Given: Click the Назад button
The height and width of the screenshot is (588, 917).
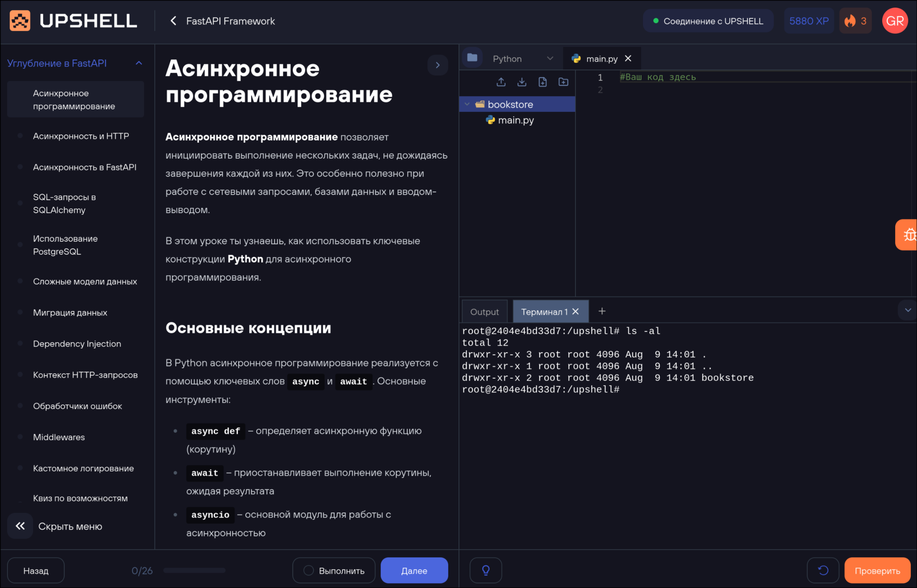Looking at the screenshot, I should pyautogui.click(x=36, y=571).
